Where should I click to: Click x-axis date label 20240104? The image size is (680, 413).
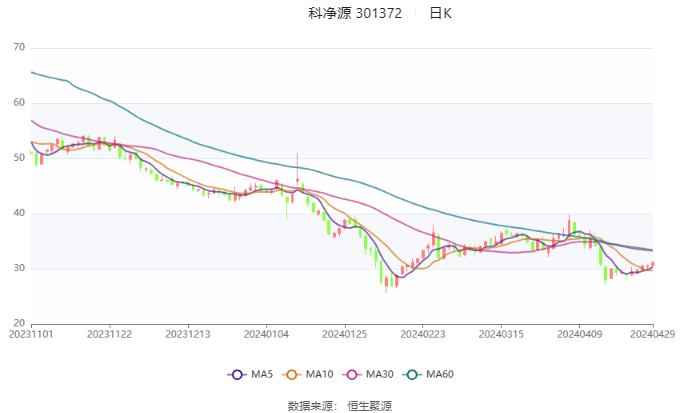point(266,334)
